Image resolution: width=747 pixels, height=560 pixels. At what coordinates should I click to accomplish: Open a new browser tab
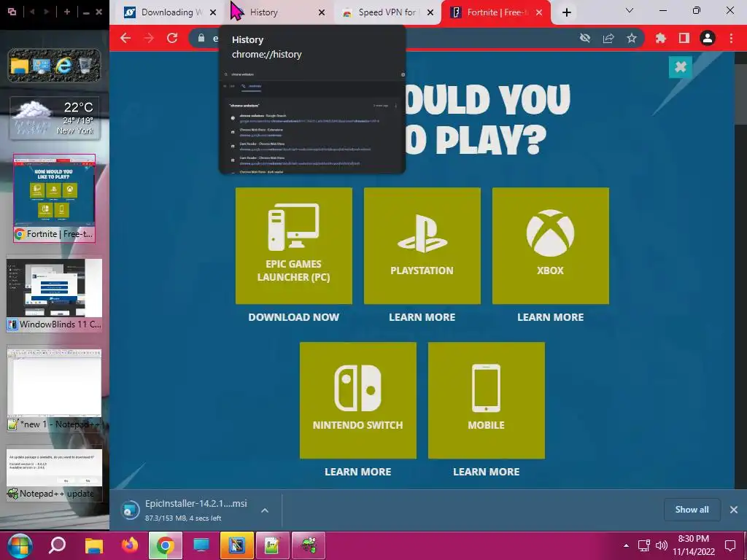pos(566,12)
